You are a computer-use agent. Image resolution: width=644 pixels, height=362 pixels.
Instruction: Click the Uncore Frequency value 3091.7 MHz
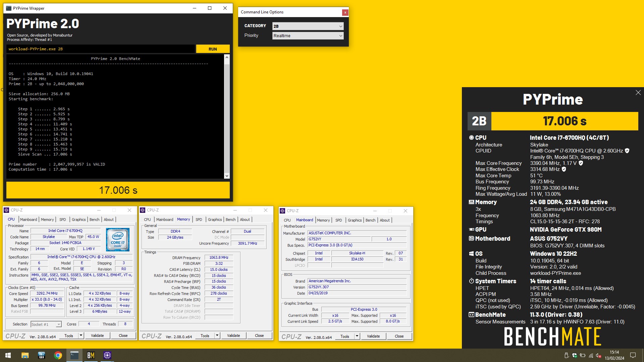point(248,243)
